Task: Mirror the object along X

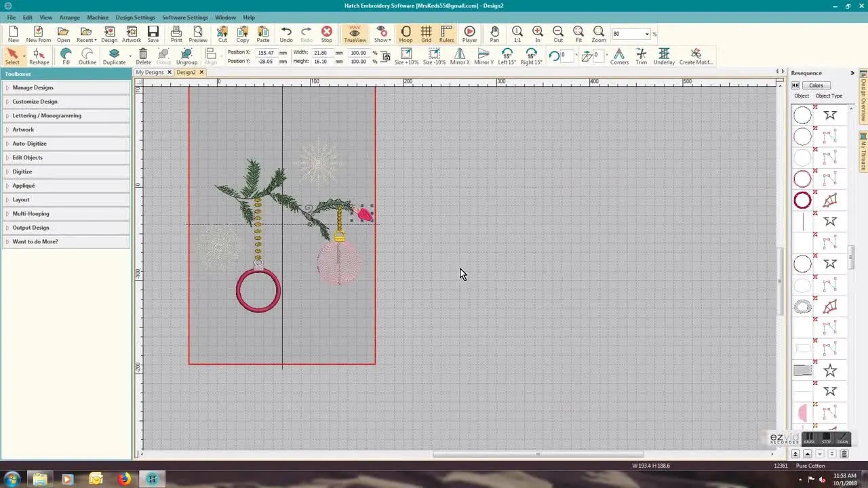Action: 460,57
